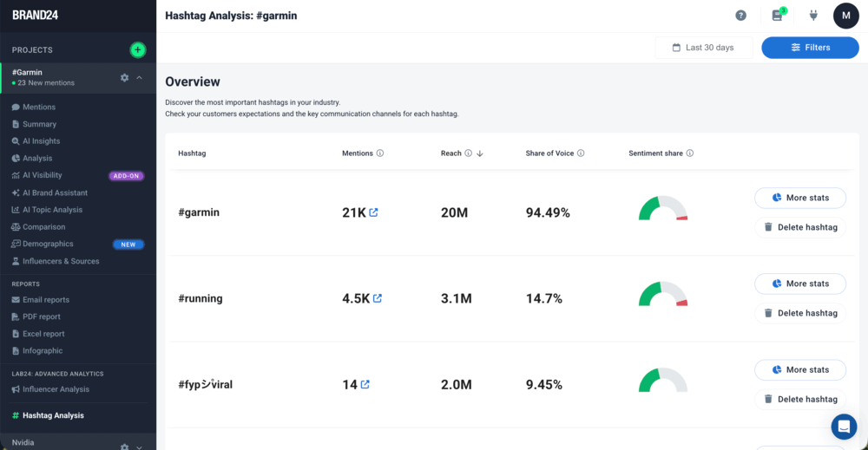Click the Filters button
Screen dimensions: 868x450
810,48
